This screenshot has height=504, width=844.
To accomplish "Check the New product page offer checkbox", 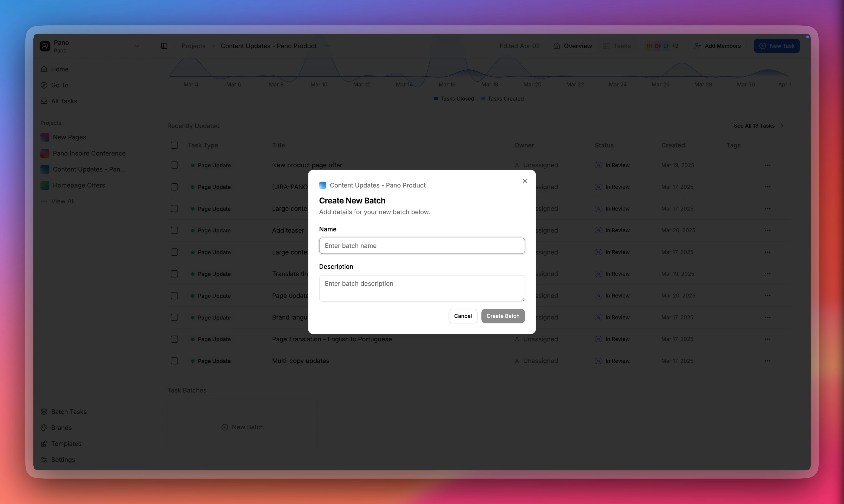I will point(174,165).
